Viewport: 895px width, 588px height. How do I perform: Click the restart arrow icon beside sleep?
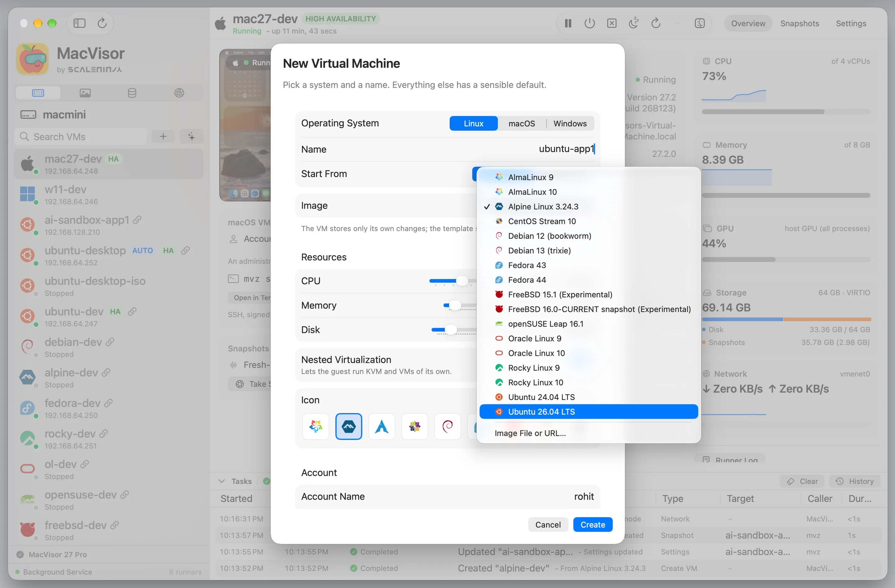656,23
